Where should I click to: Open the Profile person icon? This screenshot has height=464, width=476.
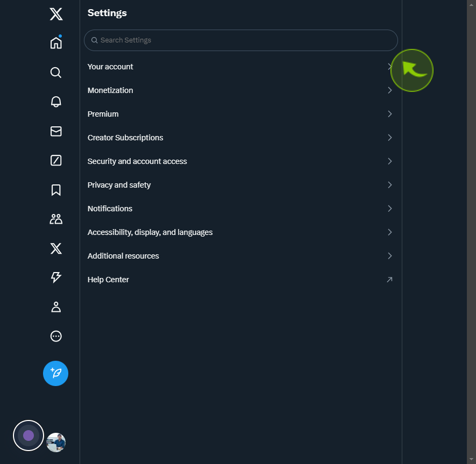click(x=56, y=307)
